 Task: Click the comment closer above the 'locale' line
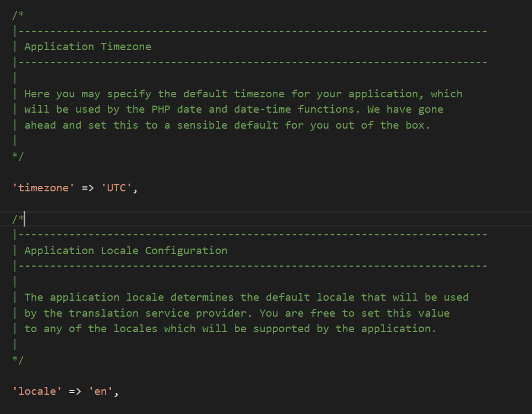click(18, 360)
